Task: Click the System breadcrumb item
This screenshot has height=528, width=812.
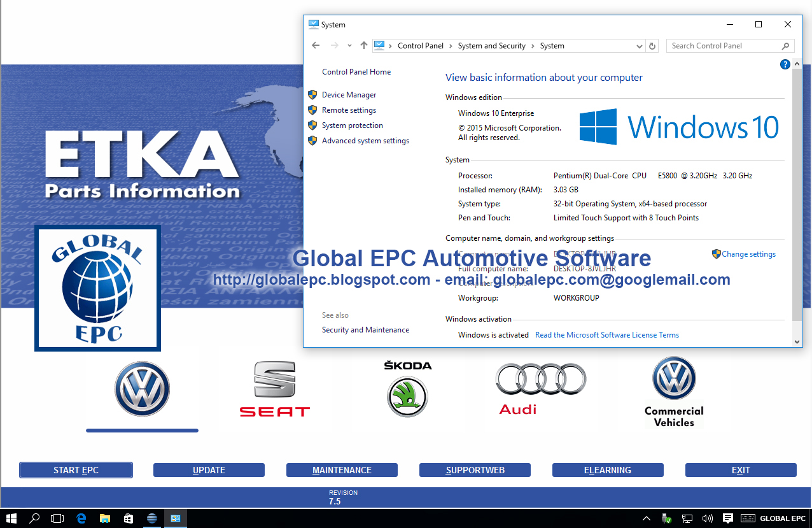Action: coord(552,46)
